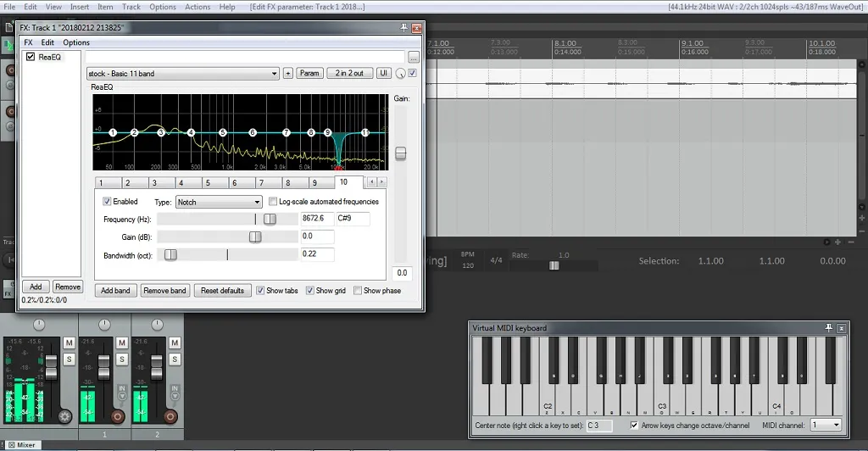Select EQ band point 9 on graph
868x451 pixels.
pyautogui.click(x=328, y=133)
